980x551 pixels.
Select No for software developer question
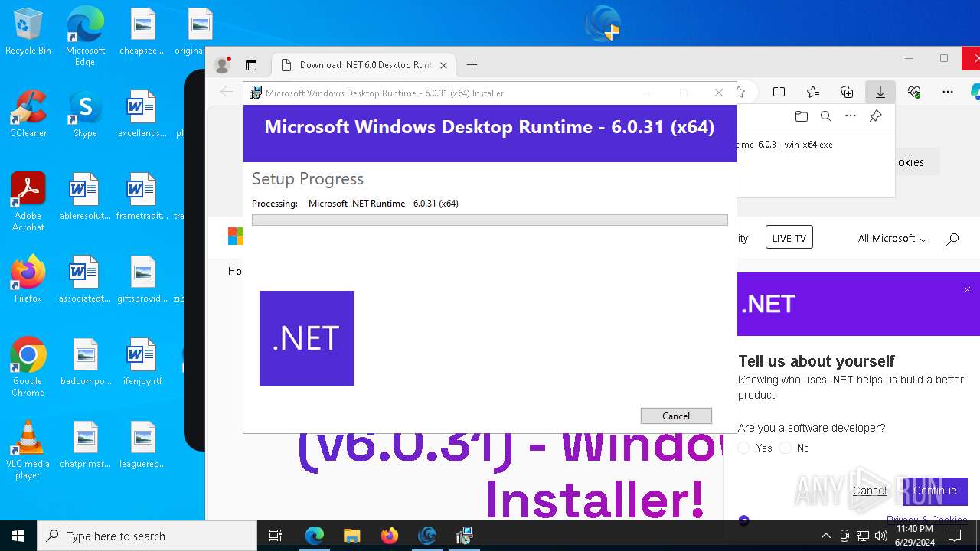click(785, 448)
